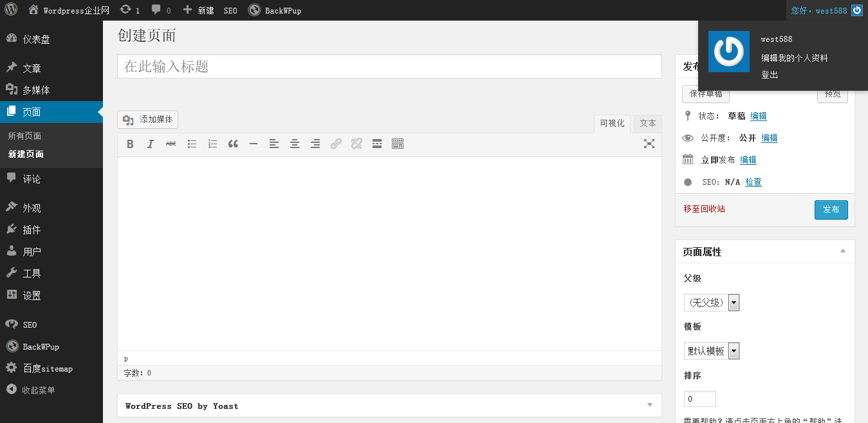This screenshot has height=423, width=868.
Task: Remove link with unlink icon
Action: [356, 144]
